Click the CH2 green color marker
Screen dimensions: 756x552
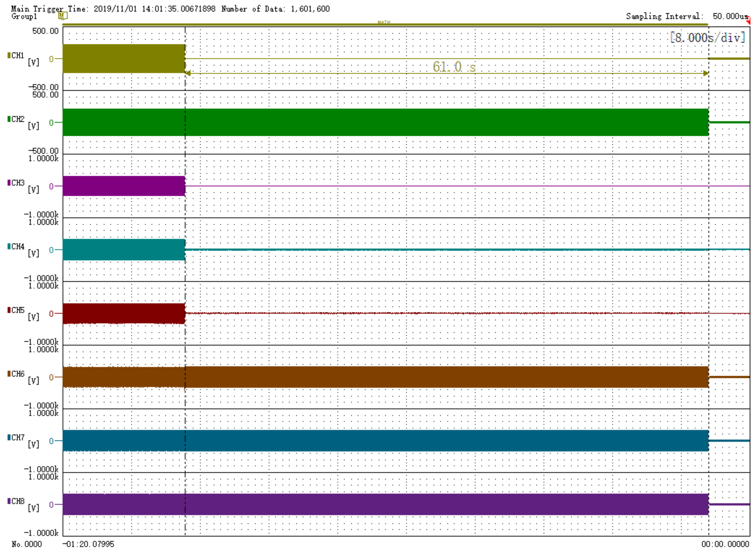[x=9, y=119]
